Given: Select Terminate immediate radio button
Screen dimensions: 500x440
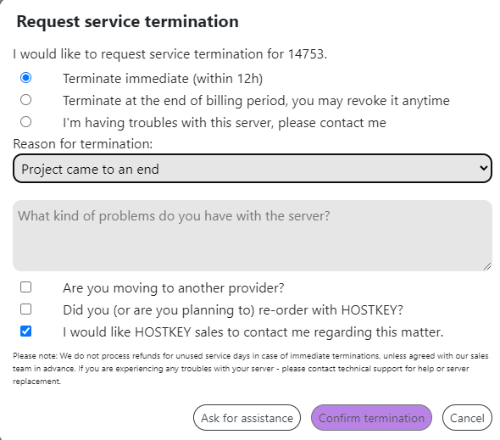Looking at the screenshot, I should pyautogui.click(x=26, y=78).
